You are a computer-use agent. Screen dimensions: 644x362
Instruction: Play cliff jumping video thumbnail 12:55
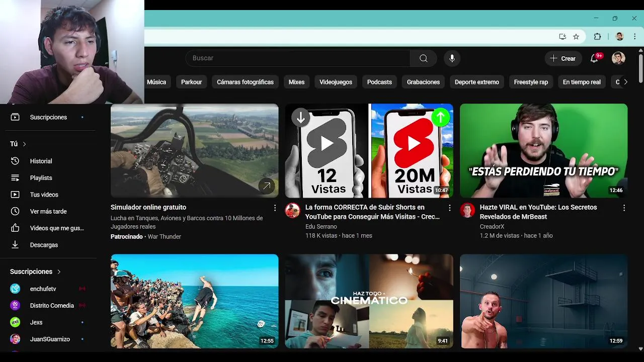click(194, 301)
